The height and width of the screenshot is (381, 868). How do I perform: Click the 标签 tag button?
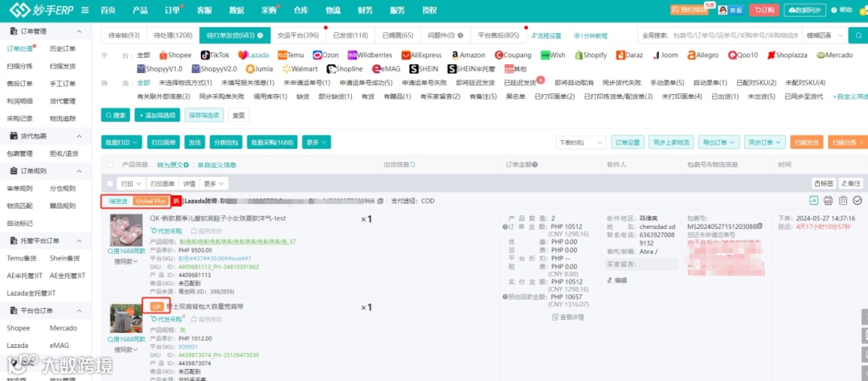824,183
